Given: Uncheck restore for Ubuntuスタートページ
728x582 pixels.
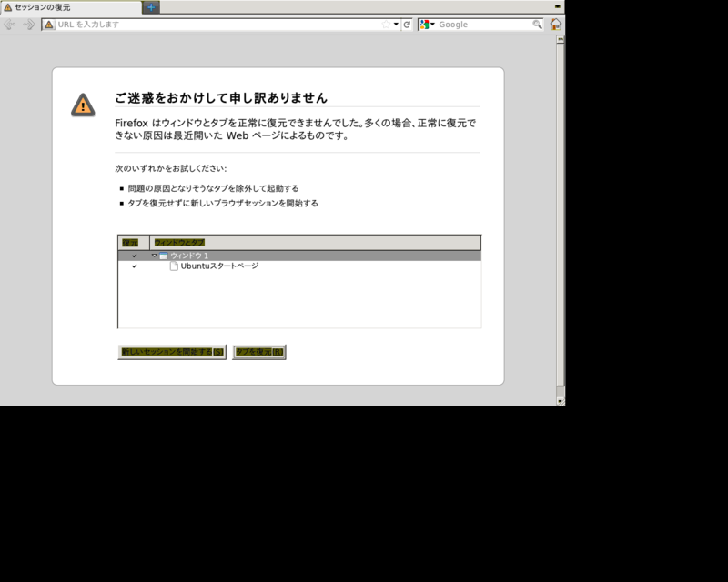Looking at the screenshot, I should (x=134, y=266).
